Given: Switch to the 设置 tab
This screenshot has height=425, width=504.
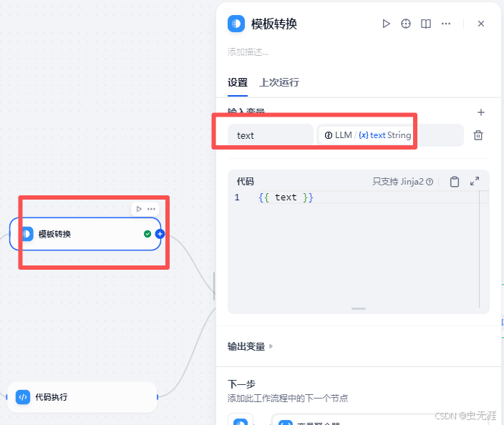Looking at the screenshot, I should pos(238,82).
